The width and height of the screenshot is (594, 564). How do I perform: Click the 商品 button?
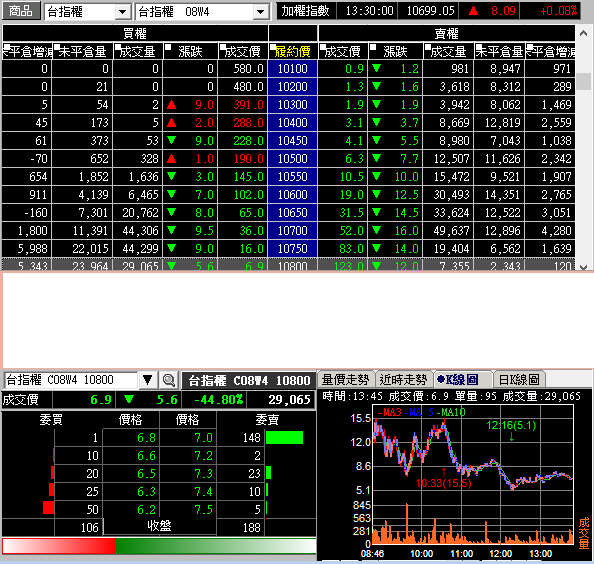[21, 11]
